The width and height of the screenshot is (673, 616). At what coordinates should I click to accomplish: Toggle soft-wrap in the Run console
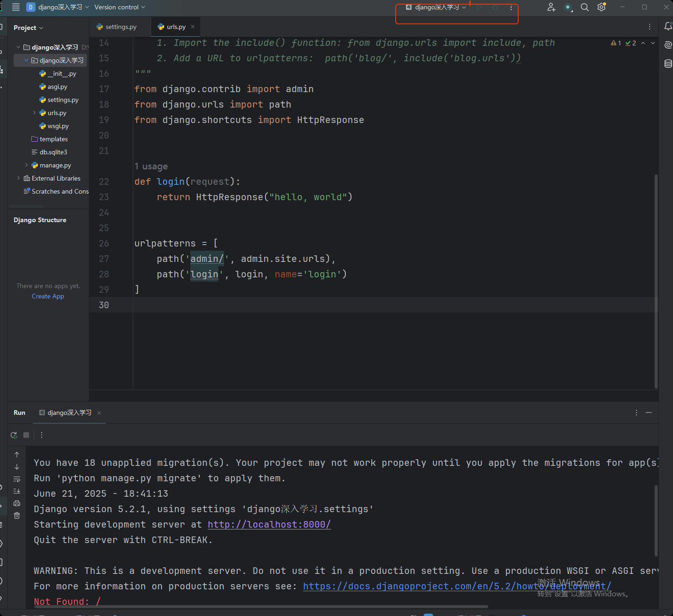coord(17,479)
